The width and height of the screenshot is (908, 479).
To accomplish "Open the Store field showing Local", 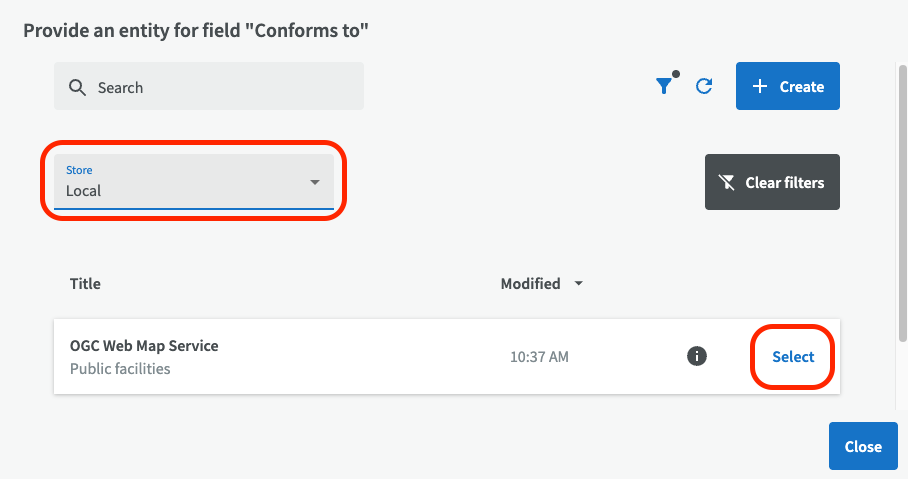I will tap(180, 183).
